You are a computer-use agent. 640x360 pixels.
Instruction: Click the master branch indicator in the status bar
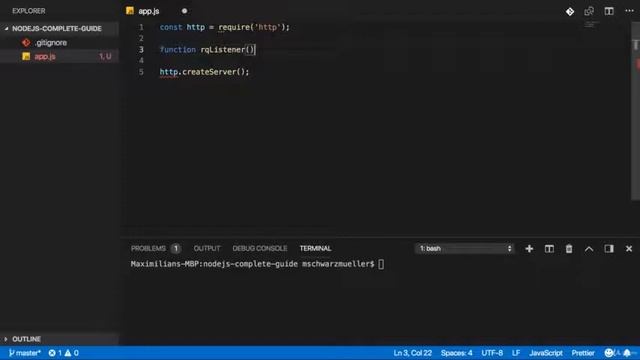coord(24,353)
